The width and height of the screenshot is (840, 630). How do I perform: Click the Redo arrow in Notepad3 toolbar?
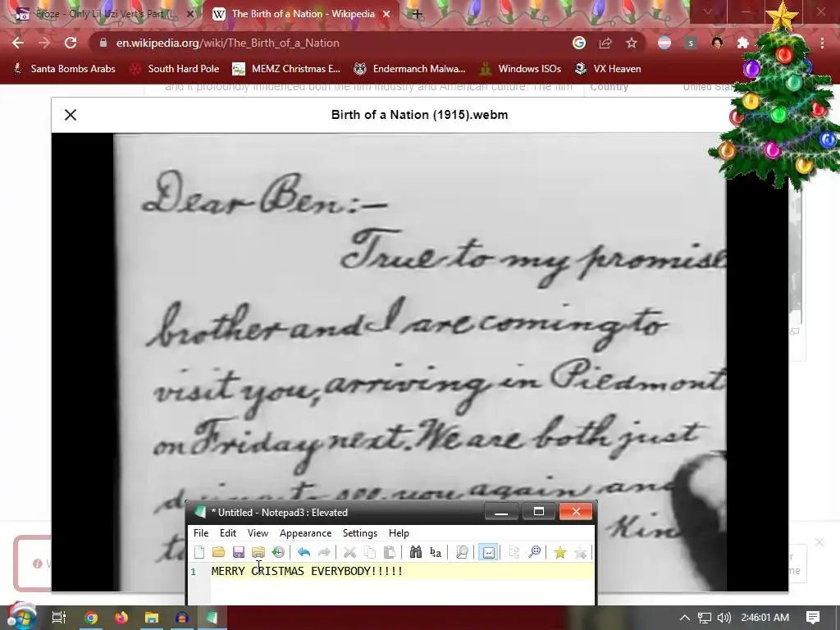click(324, 552)
